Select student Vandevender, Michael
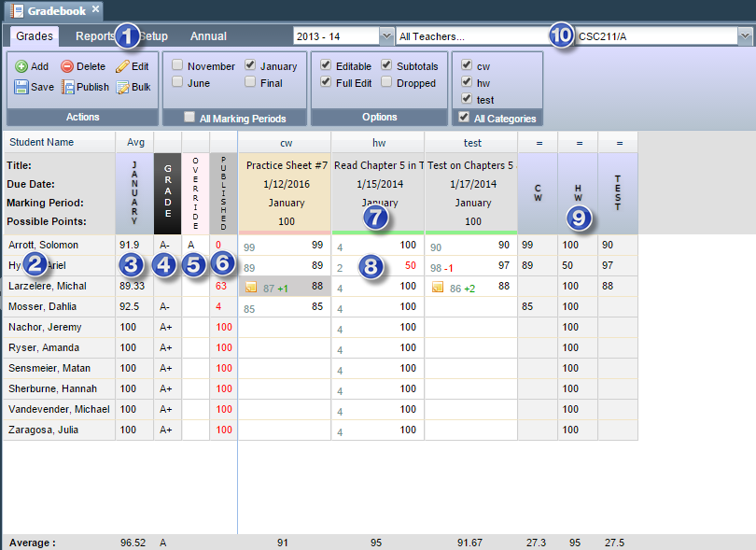Image resolution: width=756 pixels, height=550 pixels. [x=59, y=410]
